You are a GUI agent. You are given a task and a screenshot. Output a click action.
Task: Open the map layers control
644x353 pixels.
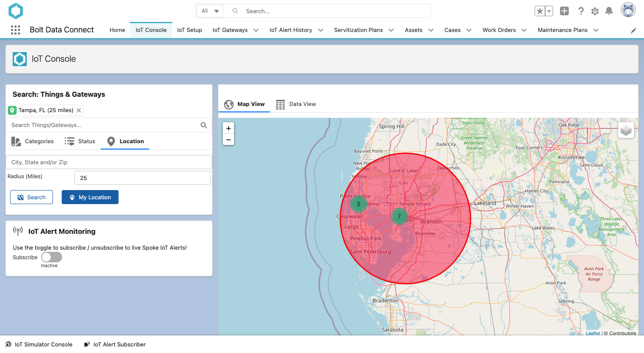click(x=626, y=131)
